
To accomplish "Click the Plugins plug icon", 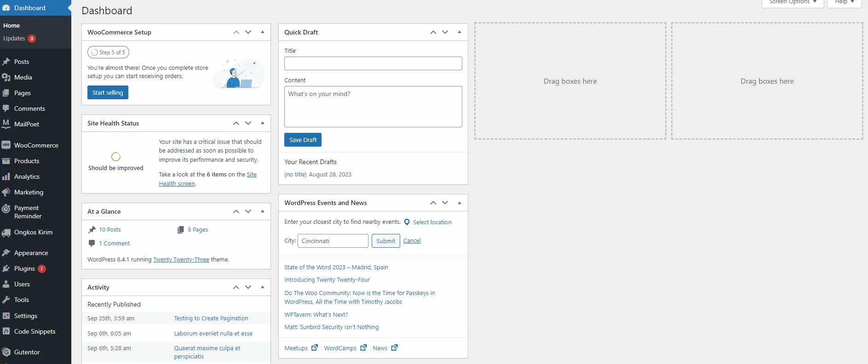I will pos(6,268).
